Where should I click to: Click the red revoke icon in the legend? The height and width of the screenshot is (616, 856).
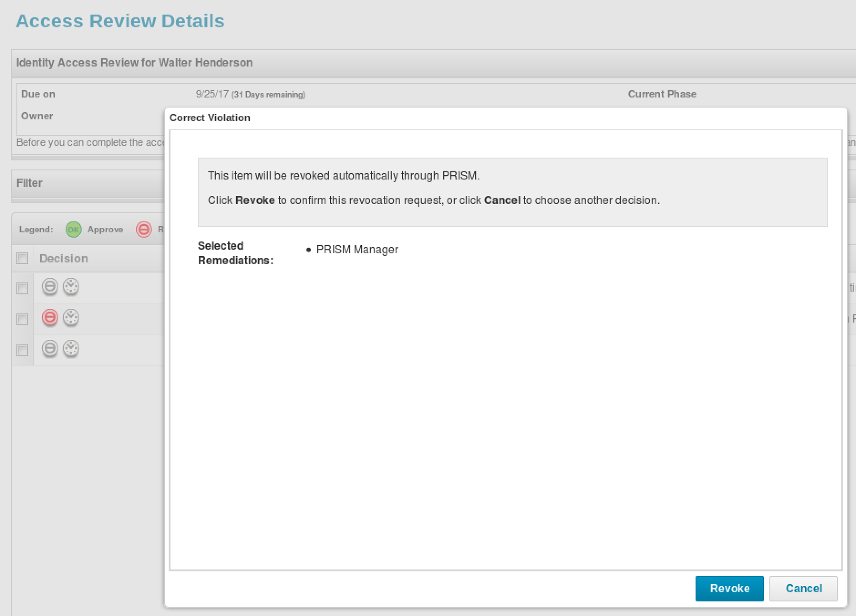[x=144, y=230]
